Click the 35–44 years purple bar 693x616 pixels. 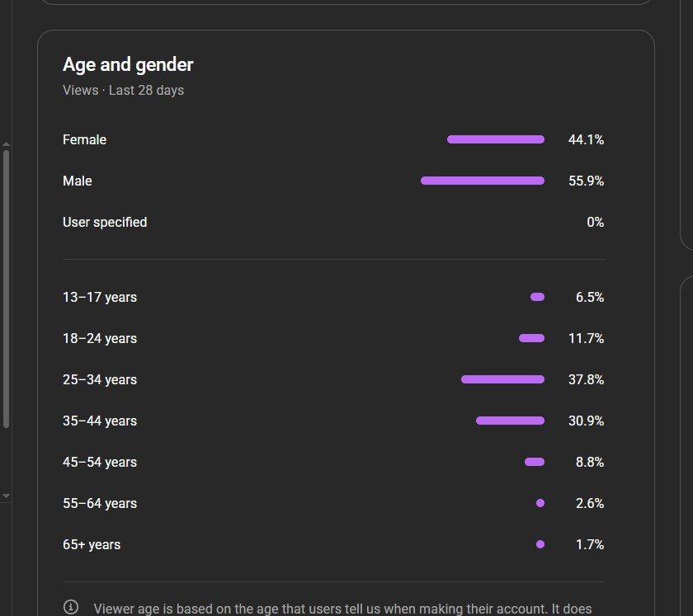[x=510, y=421]
